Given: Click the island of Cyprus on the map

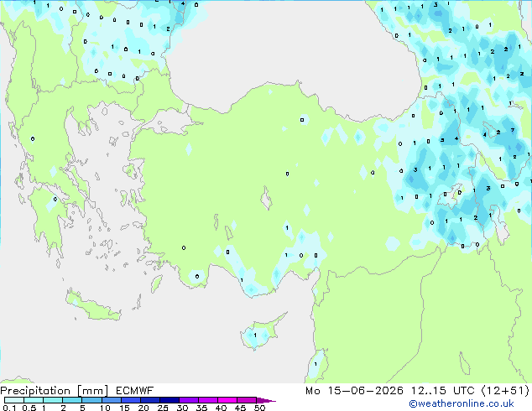Looking at the screenshot, I should (x=261, y=332).
